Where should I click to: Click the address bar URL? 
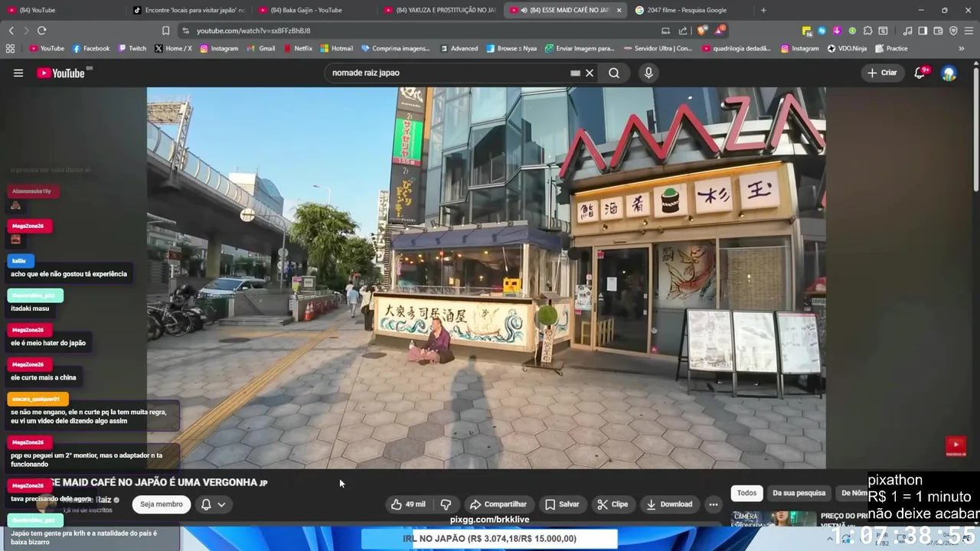tap(253, 31)
